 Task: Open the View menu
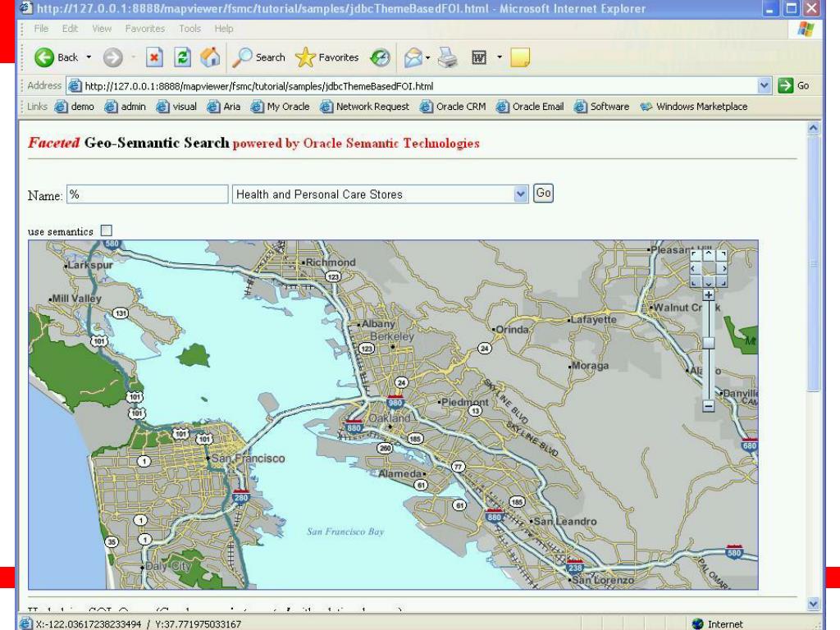pos(102,29)
